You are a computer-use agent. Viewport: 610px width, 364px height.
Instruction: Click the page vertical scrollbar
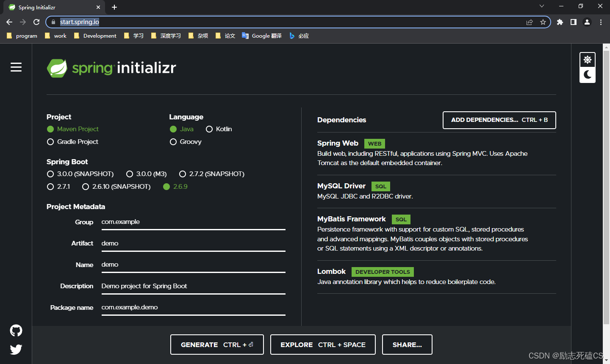pyautogui.click(x=606, y=188)
